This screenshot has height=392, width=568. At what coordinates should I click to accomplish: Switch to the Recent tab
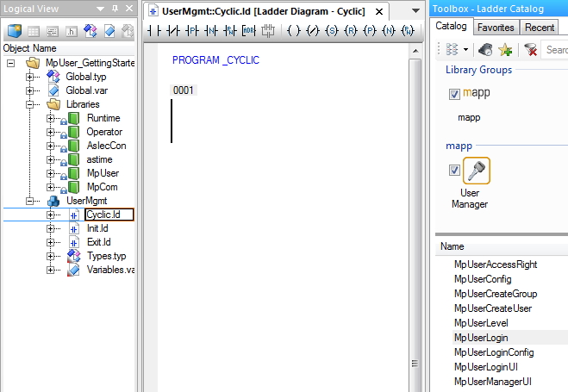tap(539, 28)
